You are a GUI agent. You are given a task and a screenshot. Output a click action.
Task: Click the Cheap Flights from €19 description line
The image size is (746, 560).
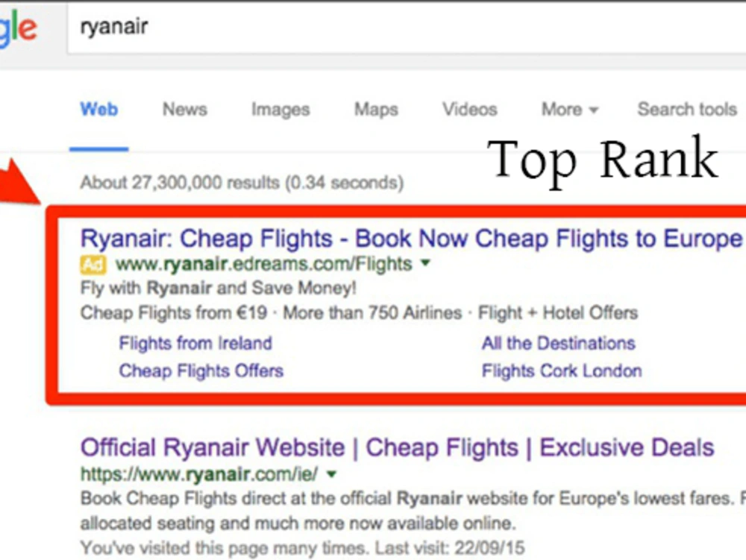point(360,312)
